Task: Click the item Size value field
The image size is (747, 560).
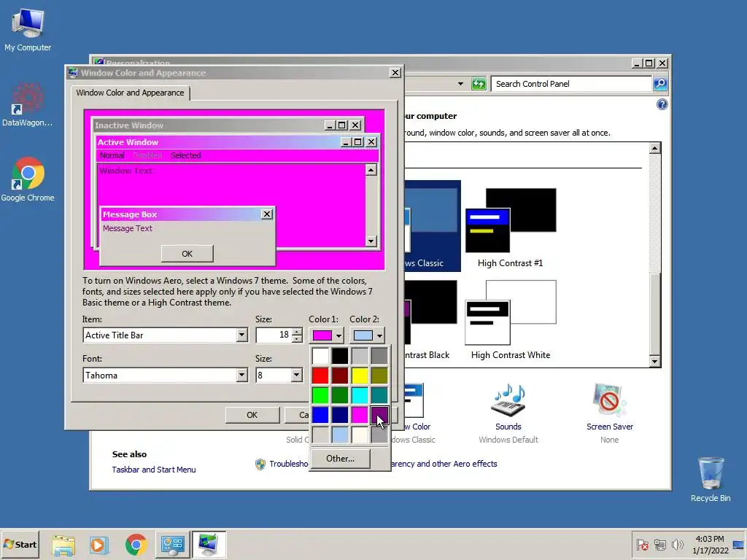Action: [x=274, y=335]
